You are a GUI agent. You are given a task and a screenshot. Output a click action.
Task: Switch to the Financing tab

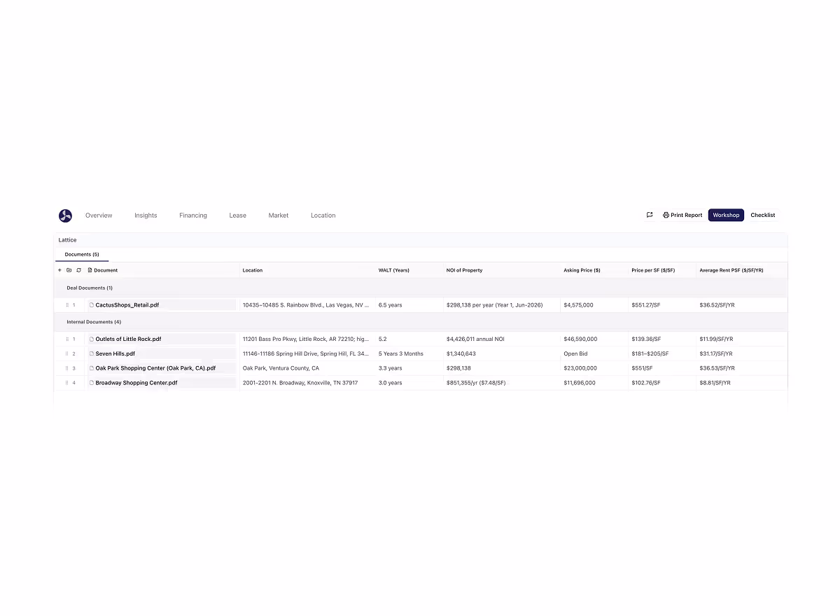click(x=193, y=216)
